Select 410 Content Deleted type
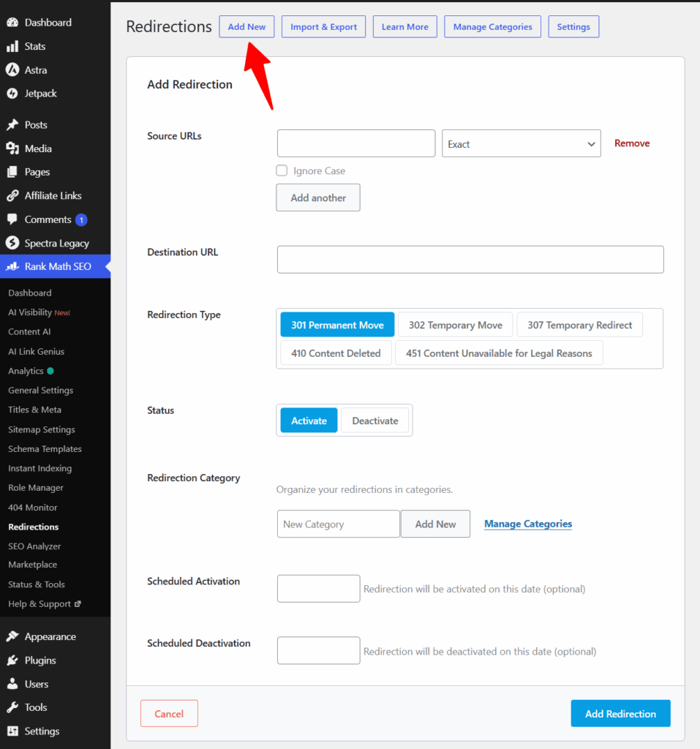Viewport: 700px width, 749px height. (336, 353)
